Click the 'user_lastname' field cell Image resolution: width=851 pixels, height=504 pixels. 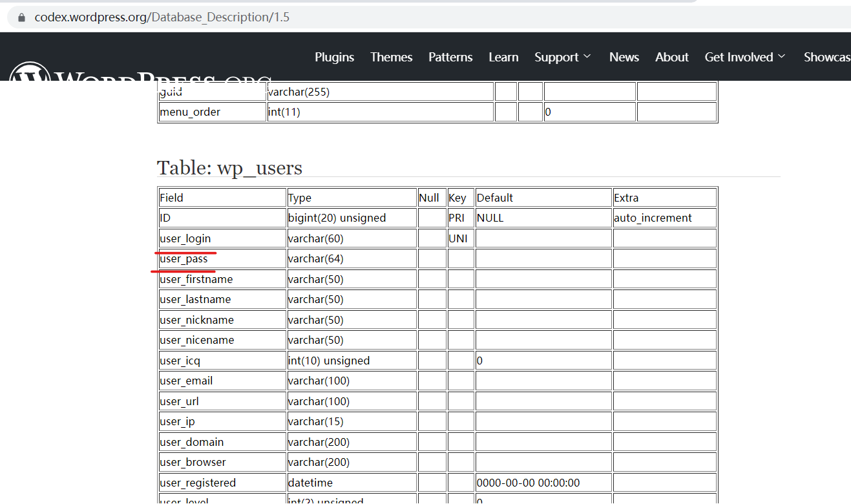pyautogui.click(x=222, y=299)
